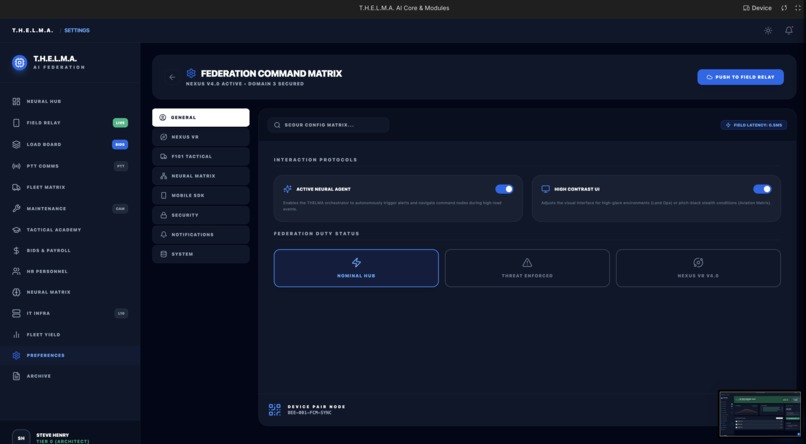Click Federation Duty Status section heading
806x444 pixels.
(x=316, y=233)
